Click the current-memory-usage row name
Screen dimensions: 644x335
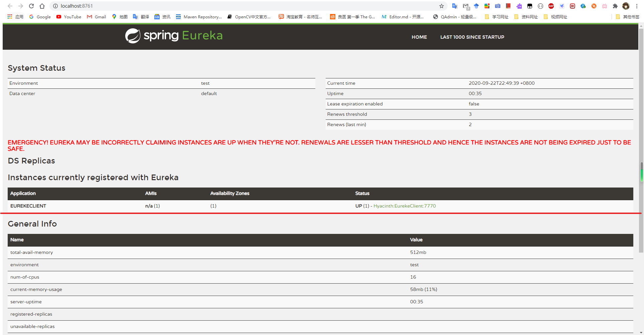tap(36, 289)
